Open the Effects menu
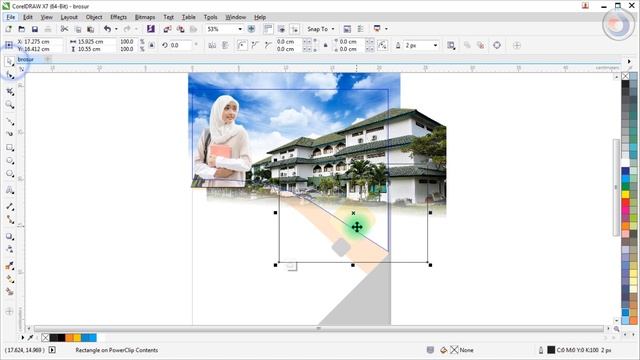 pos(118,17)
